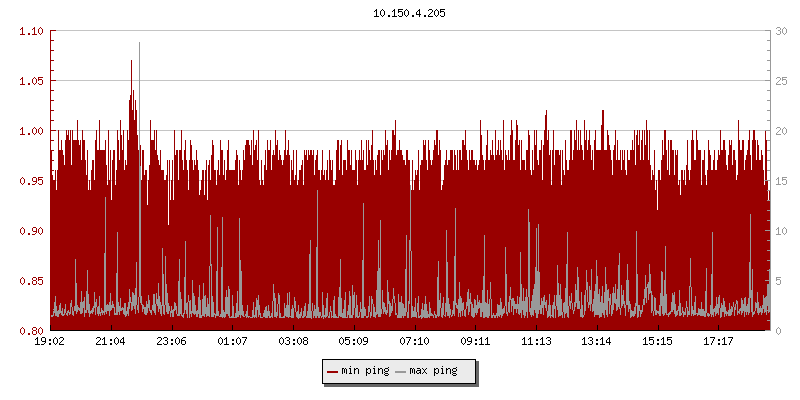Click the 09:11 time axis label

(475, 342)
